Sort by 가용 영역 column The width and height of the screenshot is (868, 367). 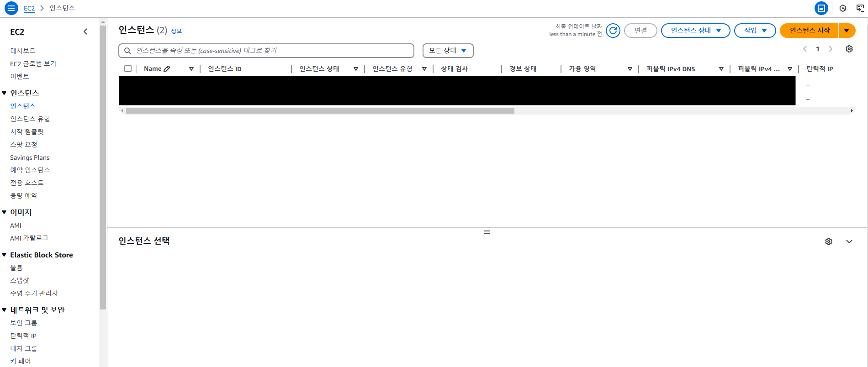(x=630, y=69)
